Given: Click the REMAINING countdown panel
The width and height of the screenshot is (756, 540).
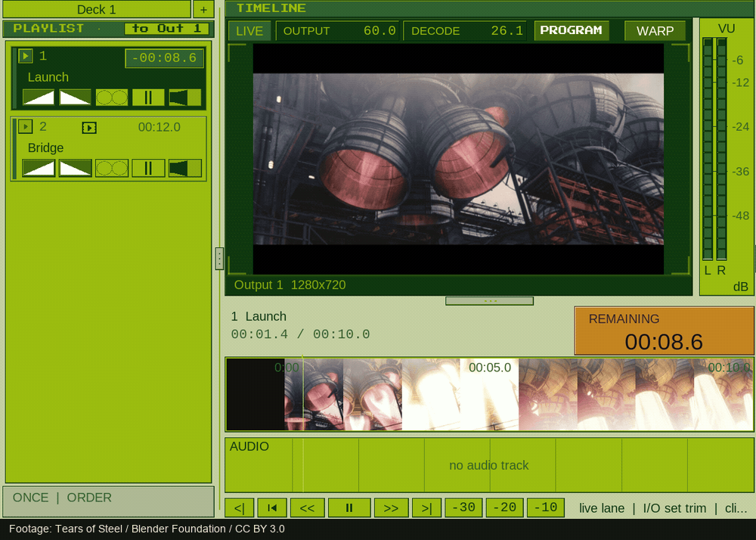Looking at the screenshot, I should (x=664, y=331).
